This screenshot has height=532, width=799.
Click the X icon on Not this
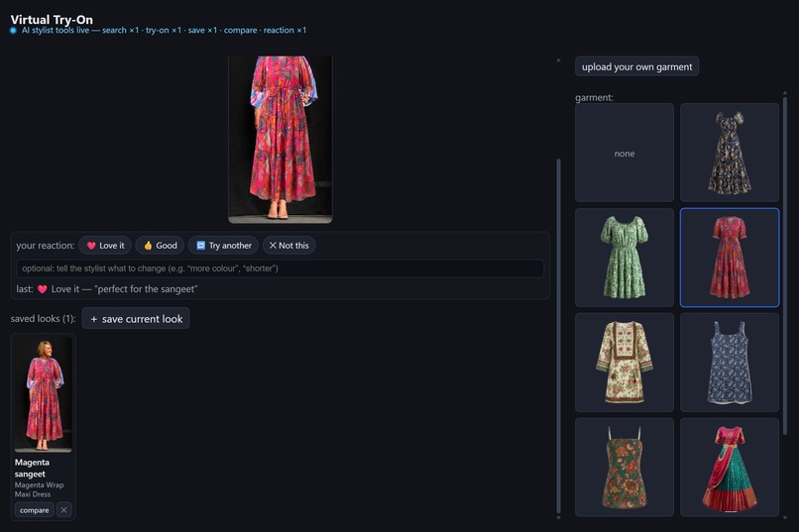[x=273, y=246]
